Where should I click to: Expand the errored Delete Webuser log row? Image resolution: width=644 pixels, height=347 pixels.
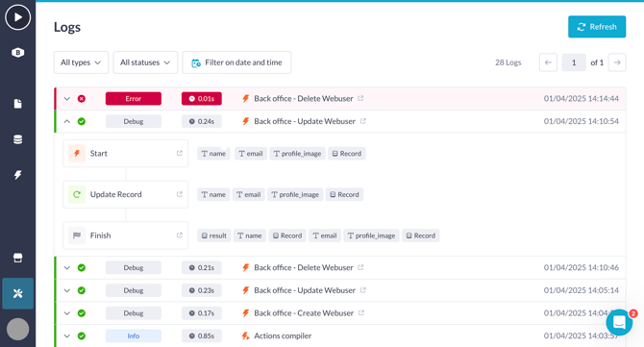click(67, 99)
